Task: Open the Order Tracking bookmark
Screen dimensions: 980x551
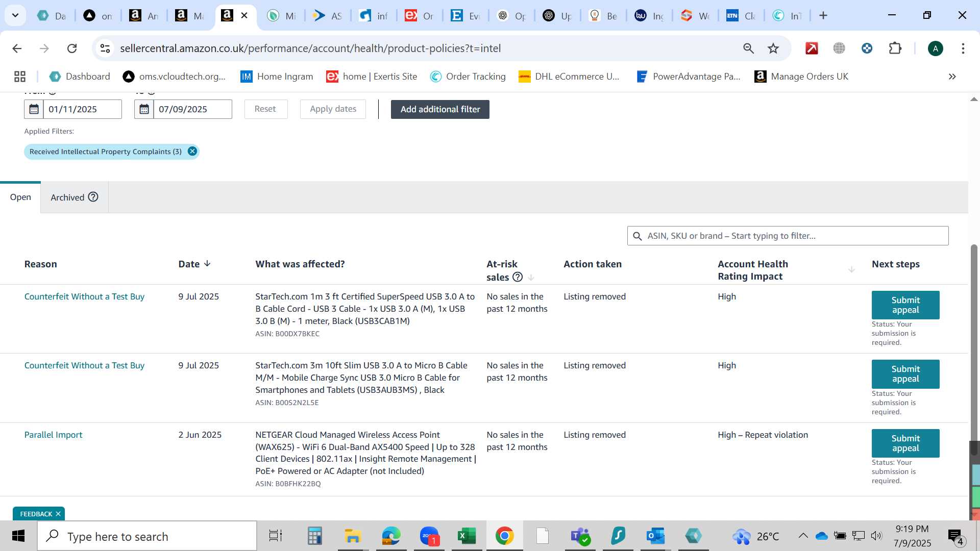Action: [x=468, y=77]
